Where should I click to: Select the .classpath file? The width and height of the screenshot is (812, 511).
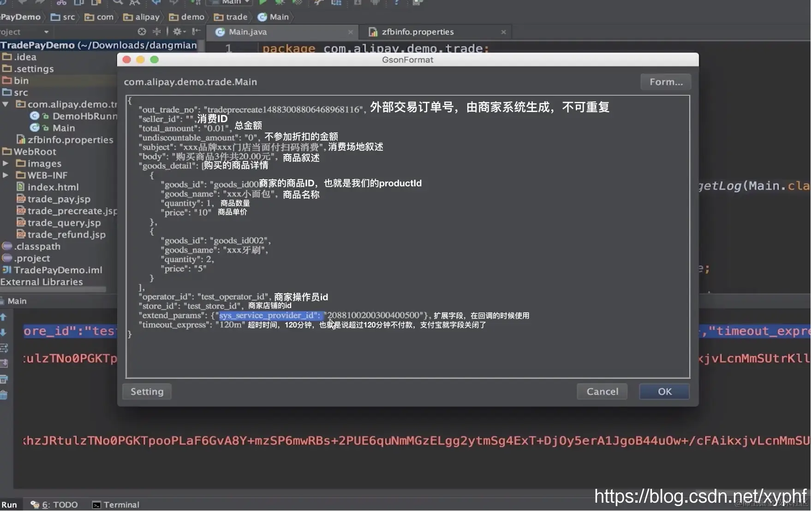(x=31, y=246)
